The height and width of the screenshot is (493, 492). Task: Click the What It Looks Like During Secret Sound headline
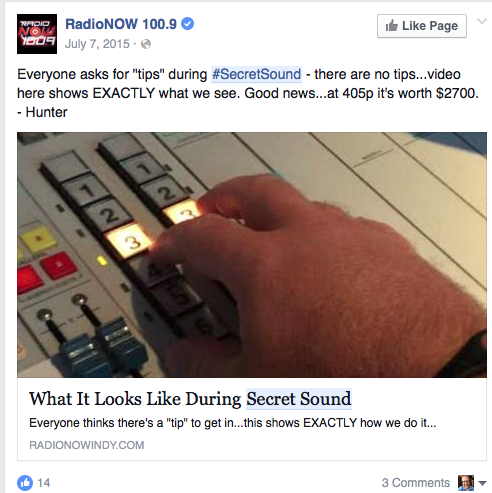click(190, 399)
